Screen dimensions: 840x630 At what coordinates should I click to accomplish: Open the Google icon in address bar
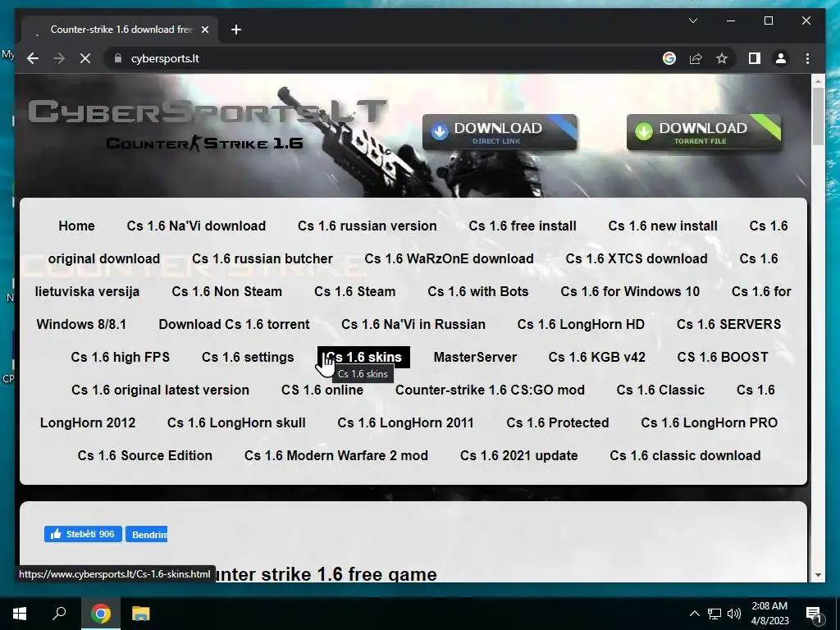(x=669, y=58)
